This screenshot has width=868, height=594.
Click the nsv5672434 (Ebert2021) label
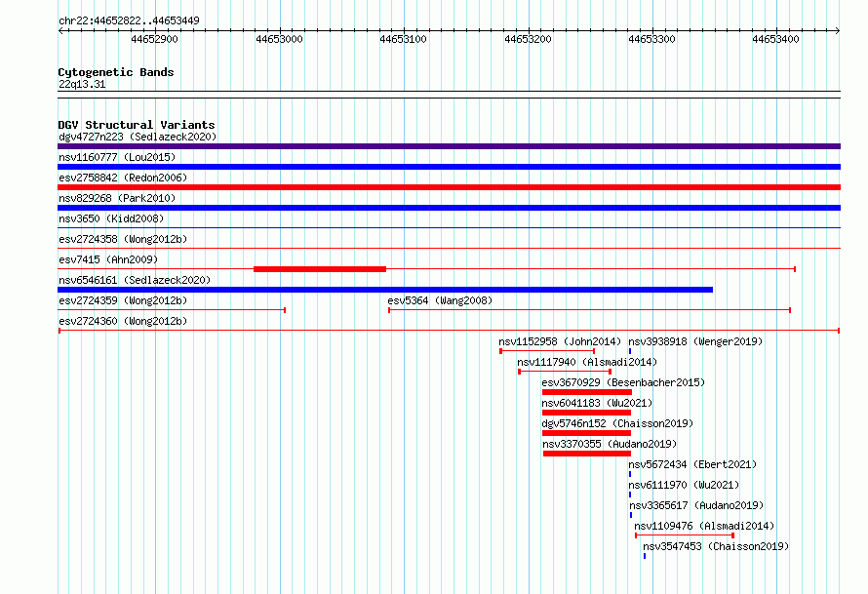click(692, 464)
